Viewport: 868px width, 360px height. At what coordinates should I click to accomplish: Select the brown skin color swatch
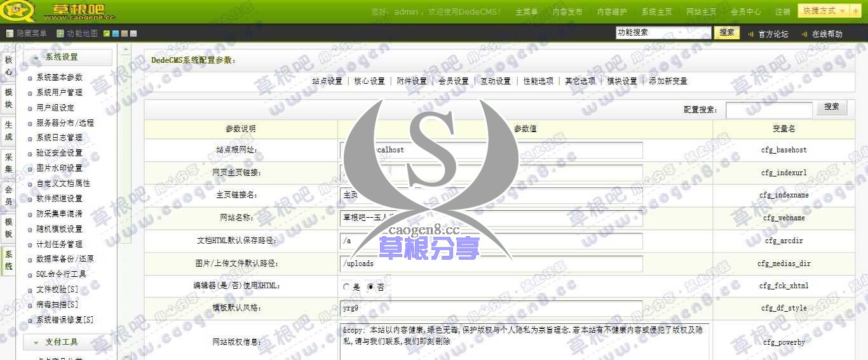(x=125, y=34)
